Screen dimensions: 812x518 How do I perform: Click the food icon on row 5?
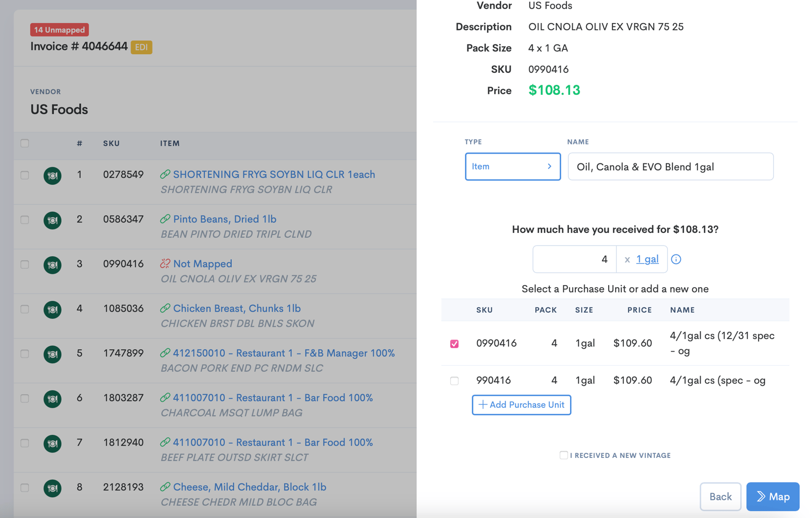click(x=52, y=354)
